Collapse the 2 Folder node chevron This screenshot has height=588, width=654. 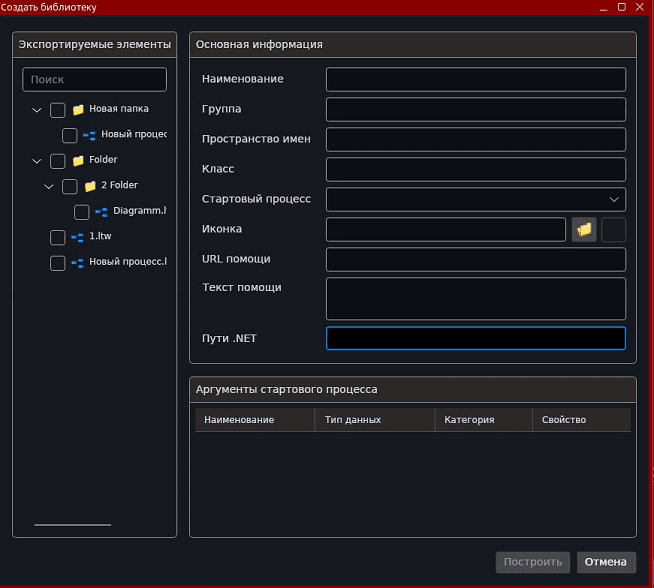pyautogui.click(x=49, y=186)
